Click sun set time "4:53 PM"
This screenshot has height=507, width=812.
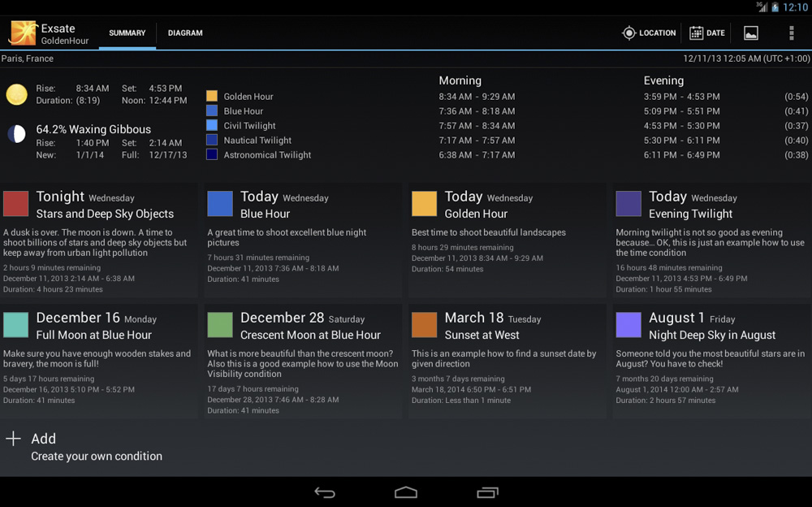pyautogui.click(x=165, y=88)
